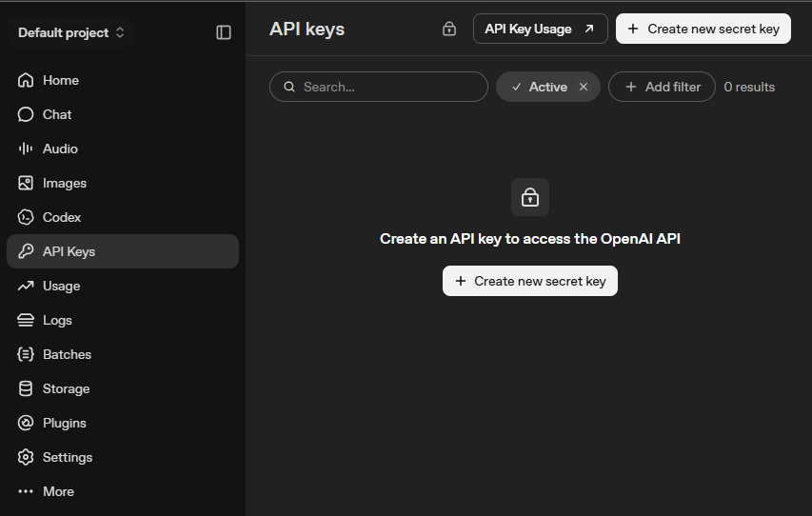Open the Plugins label in sidebar
The image size is (812, 516).
tap(65, 423)
